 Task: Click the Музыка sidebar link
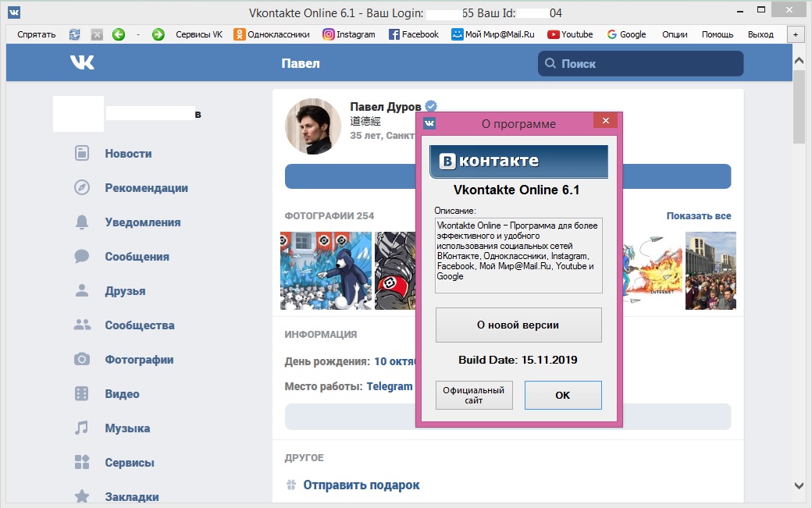(127, 428)
